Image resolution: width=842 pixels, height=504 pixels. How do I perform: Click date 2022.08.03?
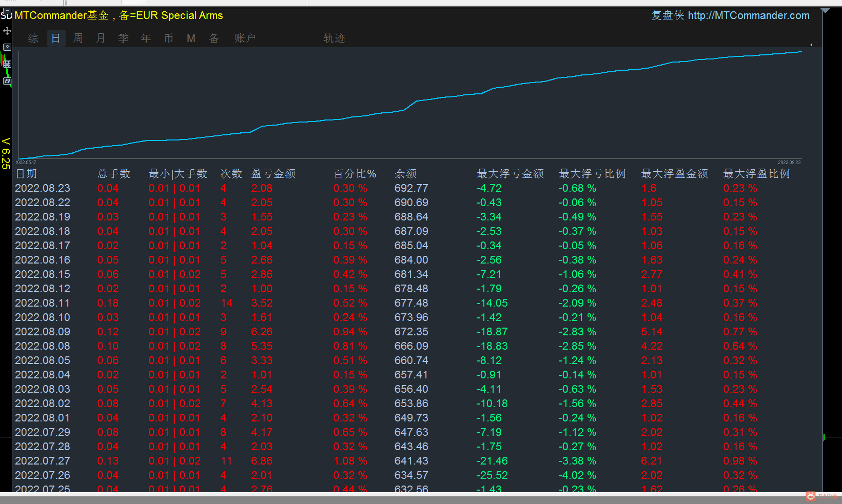43,389
